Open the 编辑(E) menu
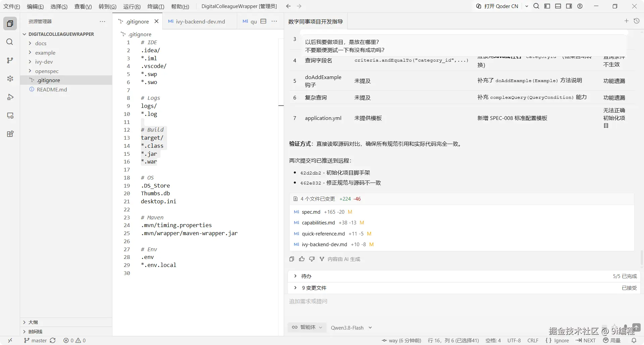 (35, 6)
